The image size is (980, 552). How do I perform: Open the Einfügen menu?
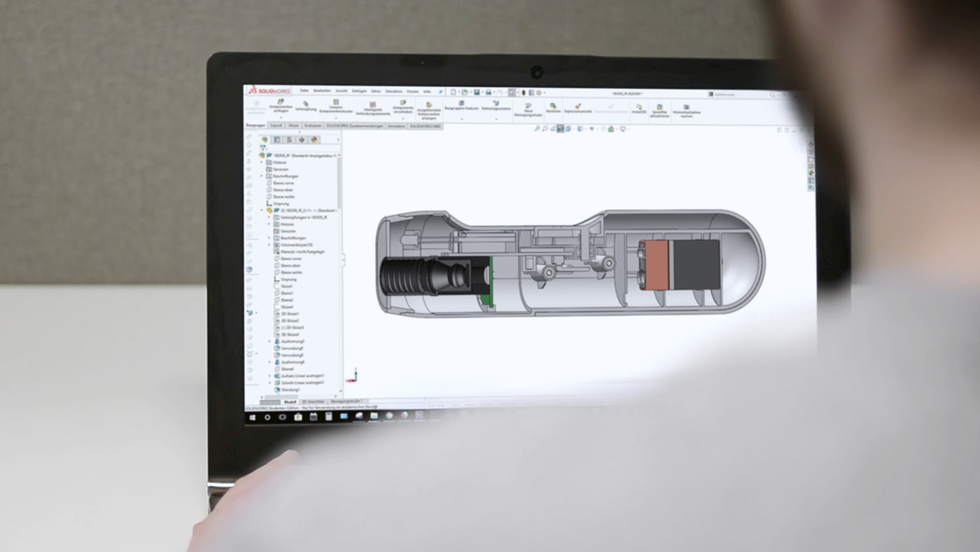(359, 91)
